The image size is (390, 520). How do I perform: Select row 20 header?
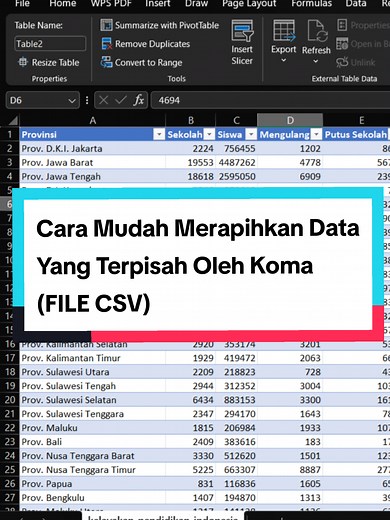click(x=10, y=400)
